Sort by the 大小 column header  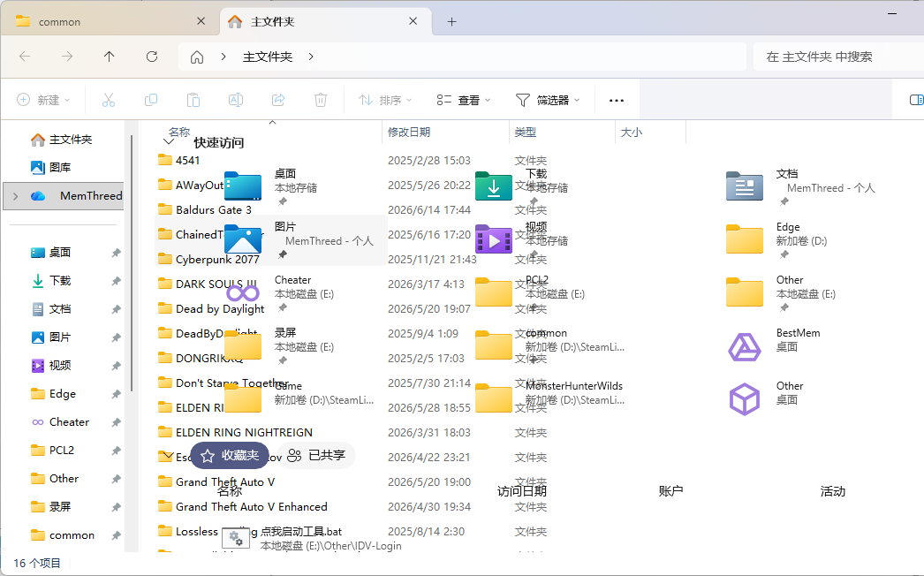(632, 132)
